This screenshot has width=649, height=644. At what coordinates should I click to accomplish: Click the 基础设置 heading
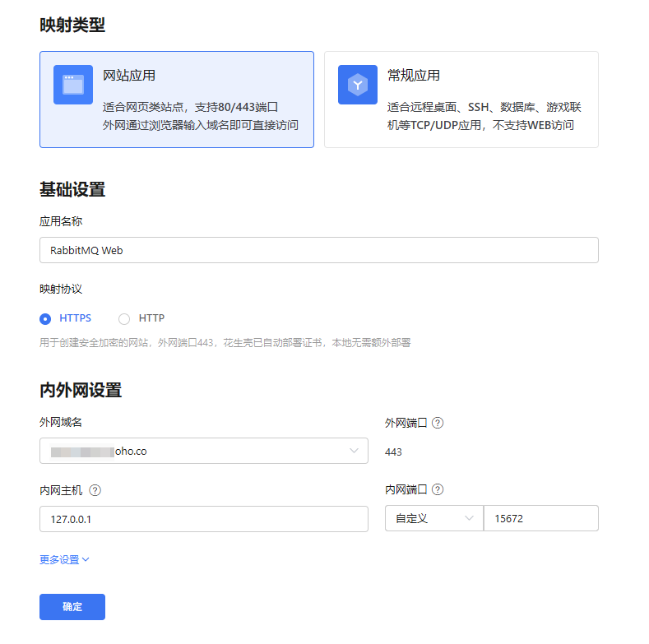72,189
